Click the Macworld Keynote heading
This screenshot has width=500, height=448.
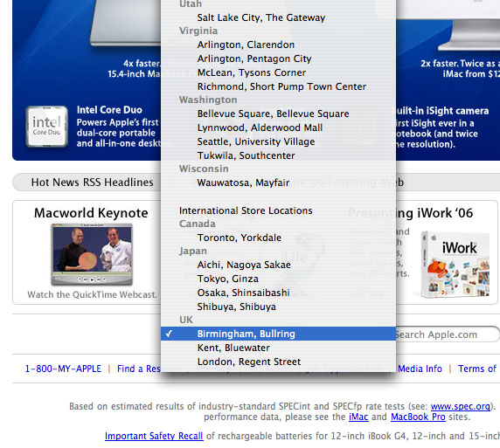(91, 213)
